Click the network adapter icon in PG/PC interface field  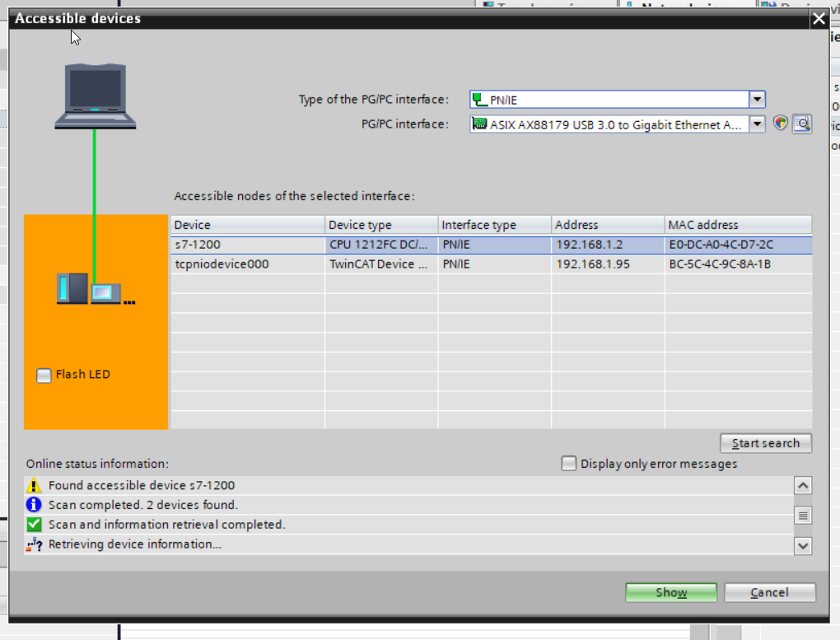pyautogui.click(x=479, y=124)
